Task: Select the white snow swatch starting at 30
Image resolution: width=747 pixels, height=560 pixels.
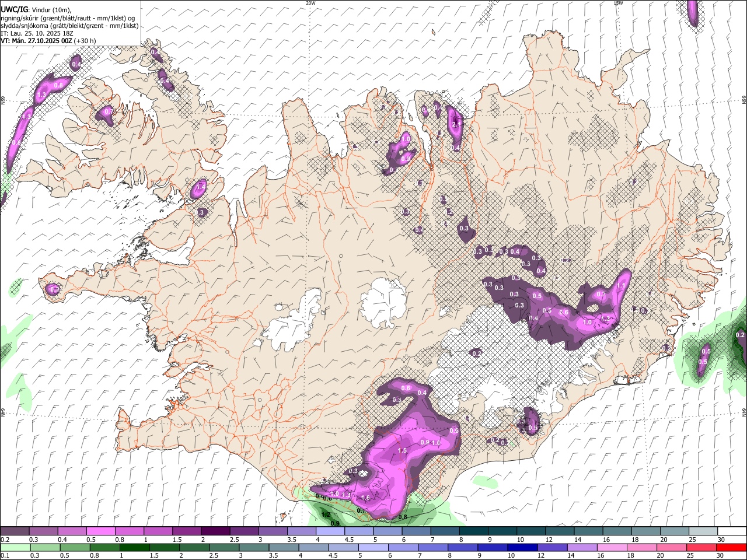Action: point(732,531)
